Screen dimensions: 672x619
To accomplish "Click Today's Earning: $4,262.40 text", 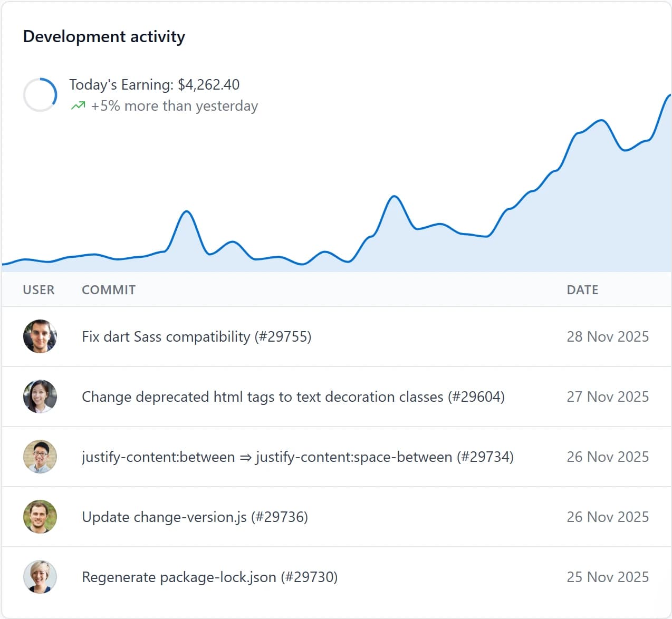I will pos(155,84).
